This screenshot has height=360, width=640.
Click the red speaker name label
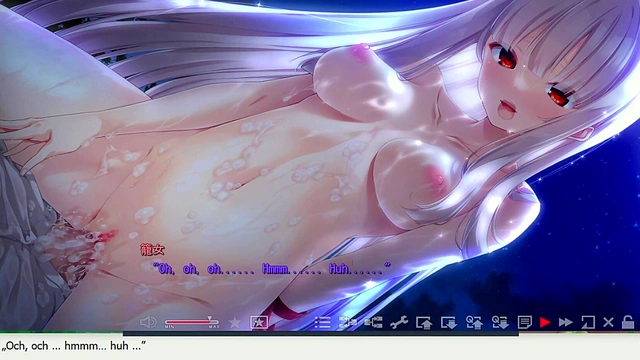click(x=152, y=250)
